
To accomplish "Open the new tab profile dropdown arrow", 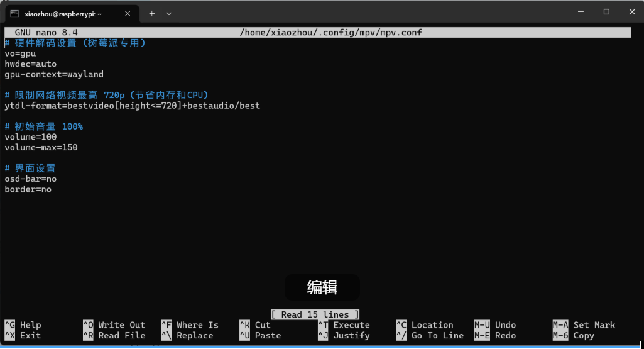I will (169, 14).
